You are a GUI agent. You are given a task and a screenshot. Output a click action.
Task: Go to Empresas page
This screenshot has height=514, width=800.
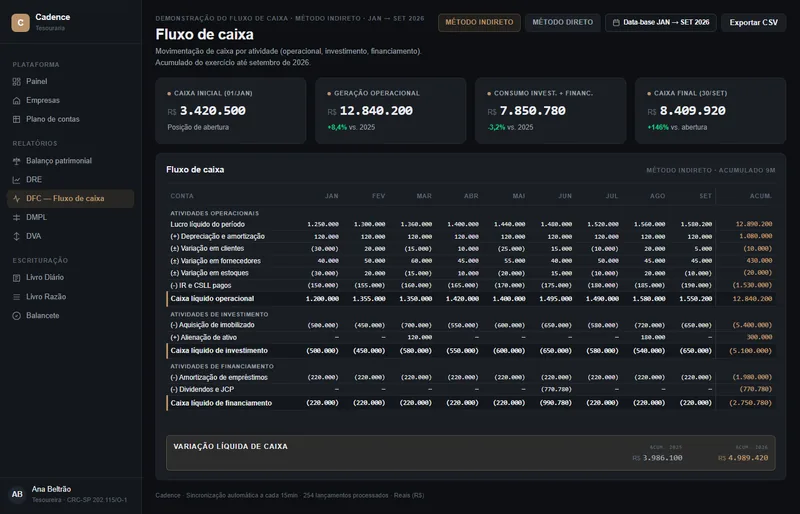pyautogui.click(x=70, y=101)
